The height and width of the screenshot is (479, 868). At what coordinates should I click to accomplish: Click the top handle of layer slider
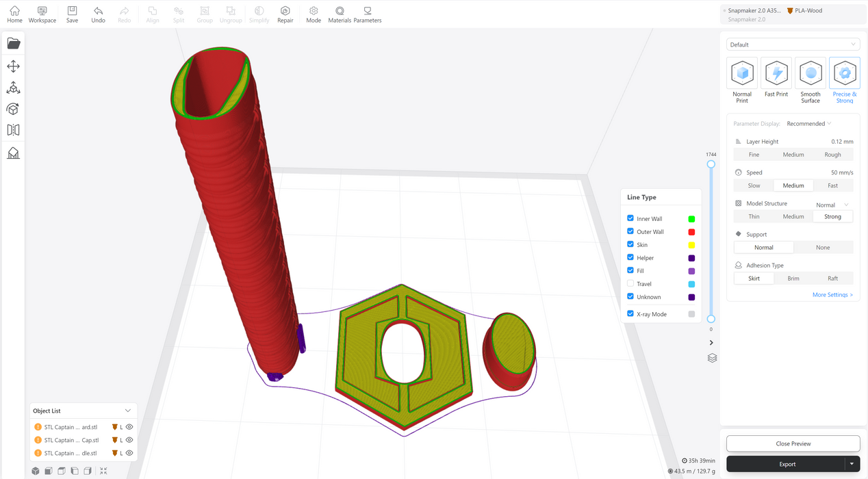[711, 164]
